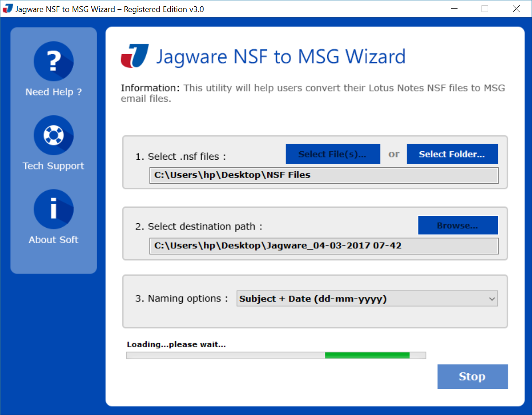
Task: Close the Jagware wizard window
Action: click(516, 8)
